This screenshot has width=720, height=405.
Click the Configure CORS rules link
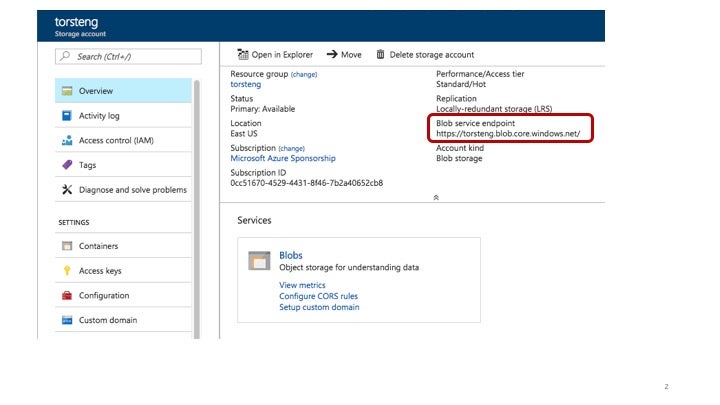(318, 296)
